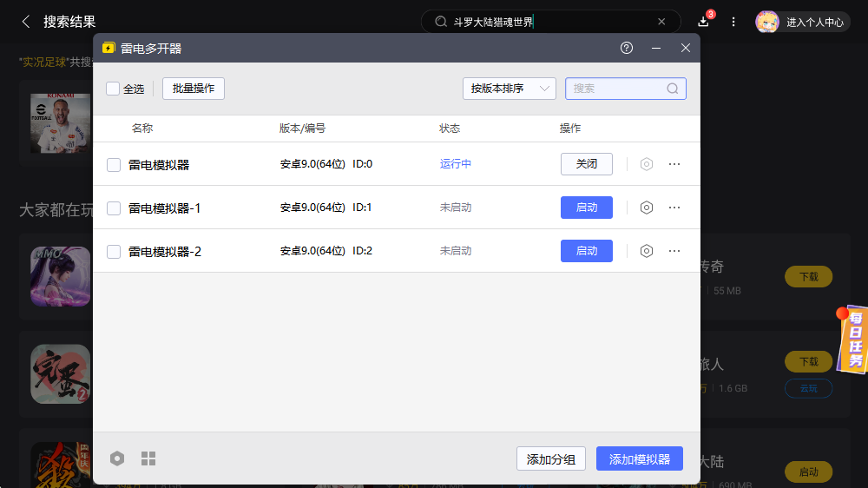Click the 搜索结果 page title
The image size is (868, 488).
coord(69,22)
